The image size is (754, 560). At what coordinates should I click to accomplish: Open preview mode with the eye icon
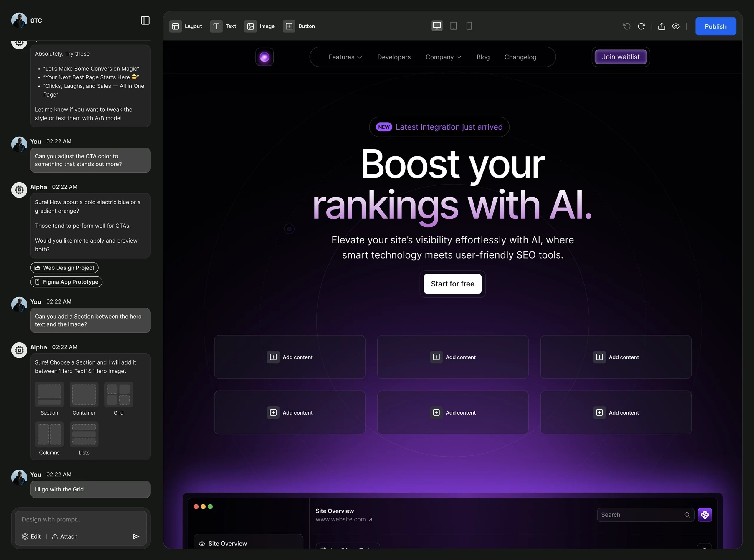tap(676, 26)
